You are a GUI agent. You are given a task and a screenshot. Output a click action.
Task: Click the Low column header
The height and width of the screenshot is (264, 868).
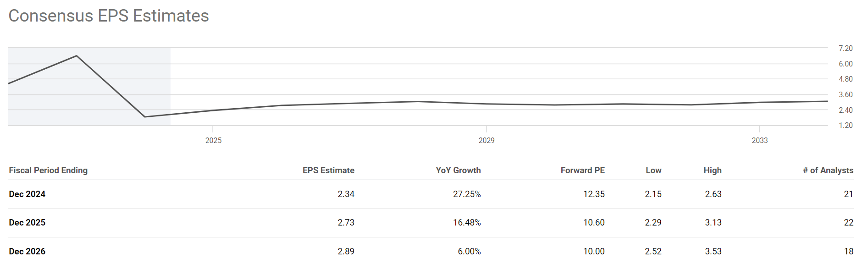pyautogui.click(x=653, y=170)
